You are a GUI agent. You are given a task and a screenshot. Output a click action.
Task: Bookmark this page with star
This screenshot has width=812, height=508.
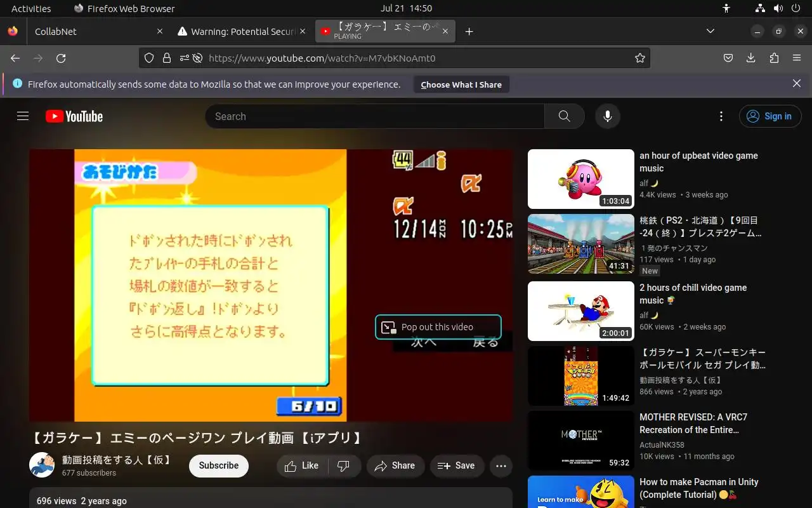click(x=640, y=58)
